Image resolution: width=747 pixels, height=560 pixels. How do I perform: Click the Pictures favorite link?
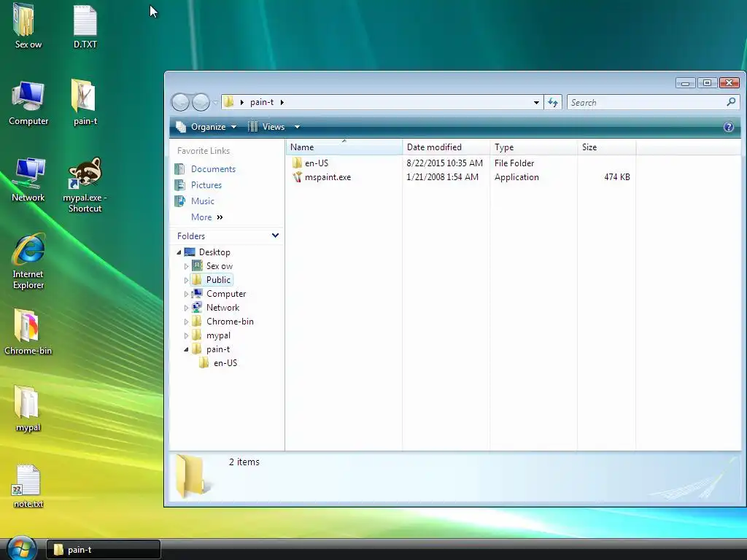(x=206, y=185)
